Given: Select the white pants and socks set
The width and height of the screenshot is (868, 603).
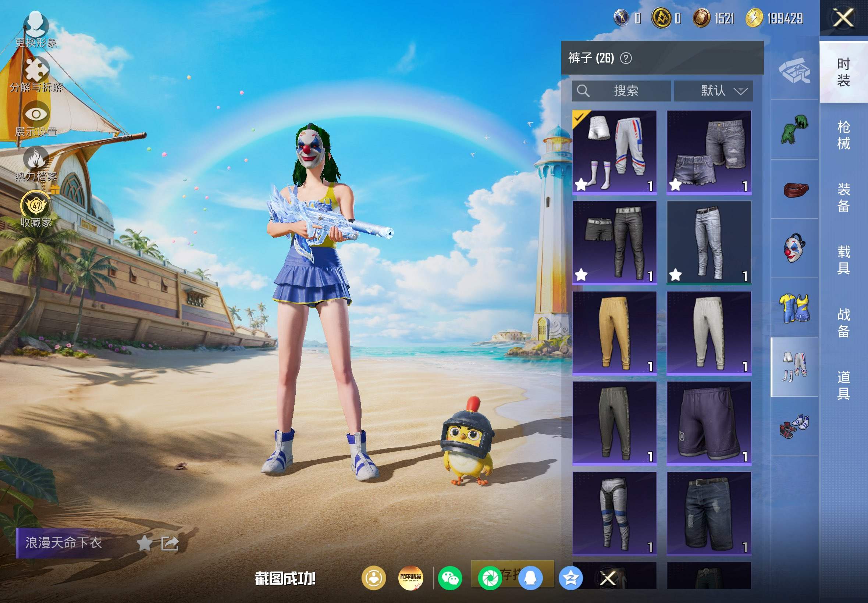Looking at the screenshot, I should 615,152.
